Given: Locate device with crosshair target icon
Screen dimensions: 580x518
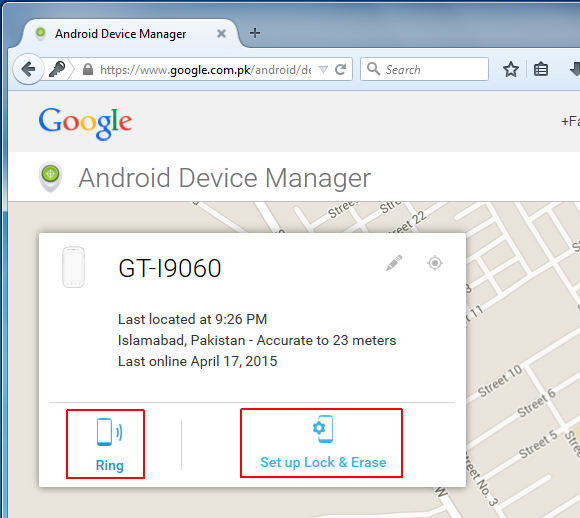Looking at the screenshot, I should [435, 263].
